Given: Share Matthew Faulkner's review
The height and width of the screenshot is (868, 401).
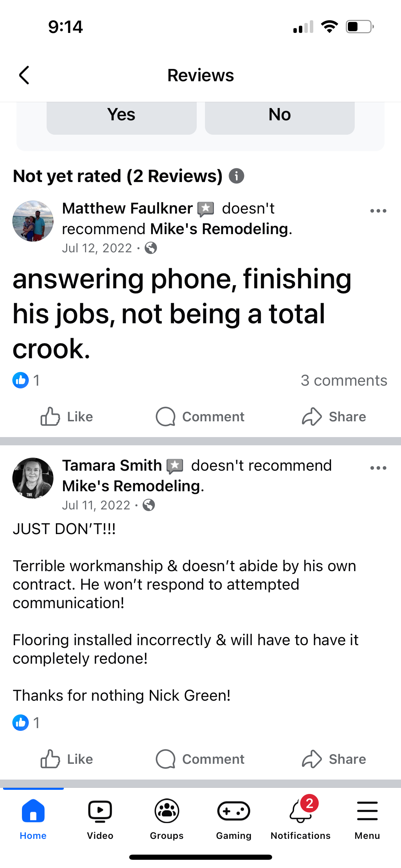Looking at the screenshot, I should tap(334, 417).
